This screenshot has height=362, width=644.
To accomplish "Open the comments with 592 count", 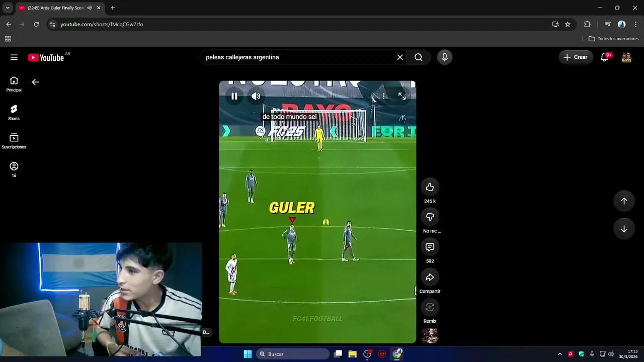I will click(430, 247).
